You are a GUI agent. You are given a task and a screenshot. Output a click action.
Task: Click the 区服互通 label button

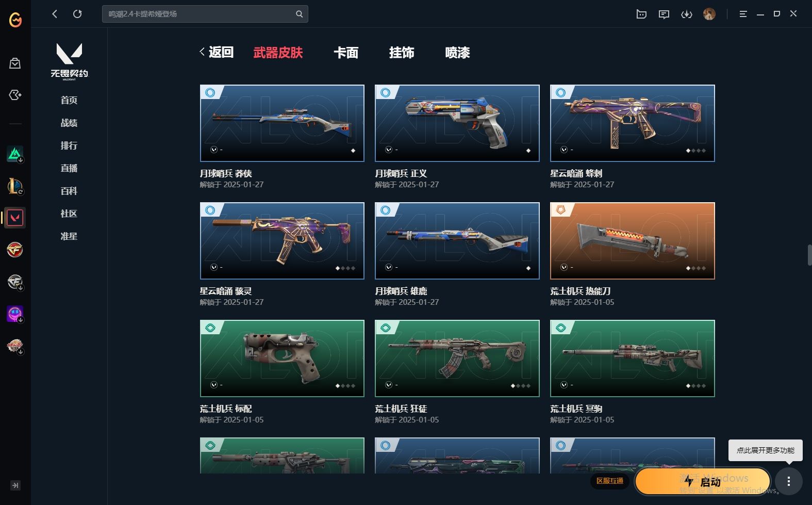610,481
